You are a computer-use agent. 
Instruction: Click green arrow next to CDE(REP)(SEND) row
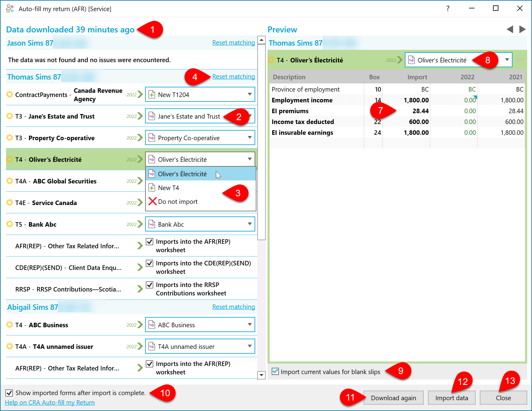coord(140,267)
